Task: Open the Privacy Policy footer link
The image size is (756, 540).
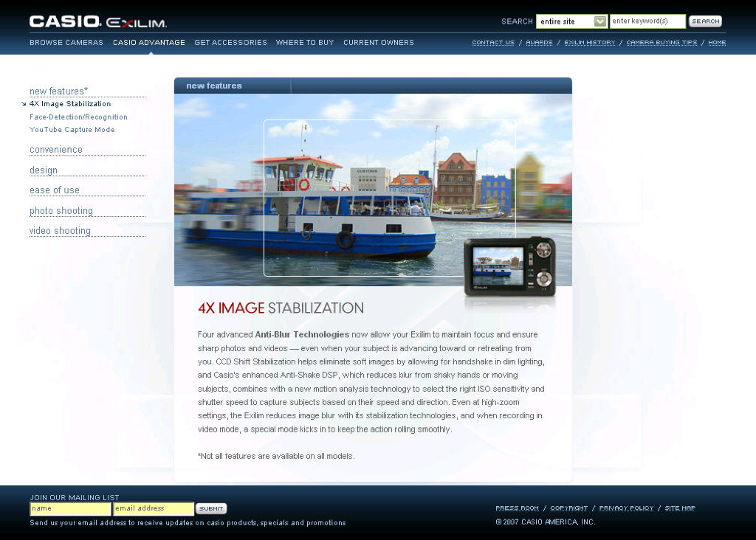Action: coord(626,508)
